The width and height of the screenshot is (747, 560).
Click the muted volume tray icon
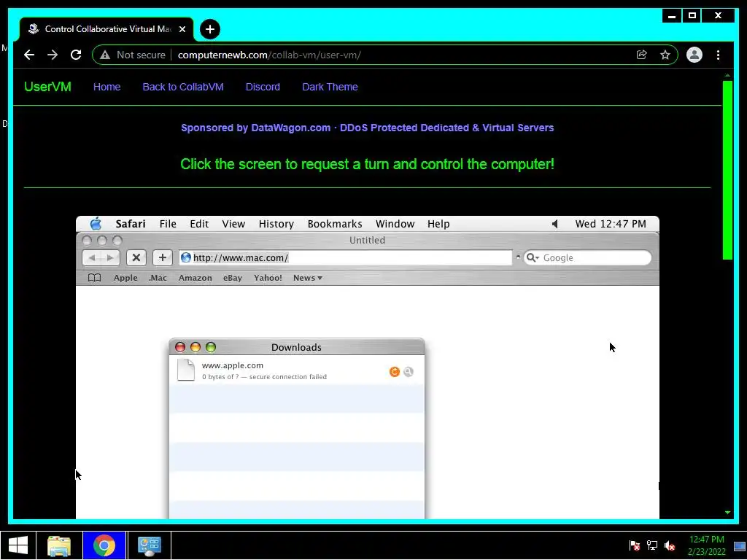pyautogui.click(x=670, y=545)
